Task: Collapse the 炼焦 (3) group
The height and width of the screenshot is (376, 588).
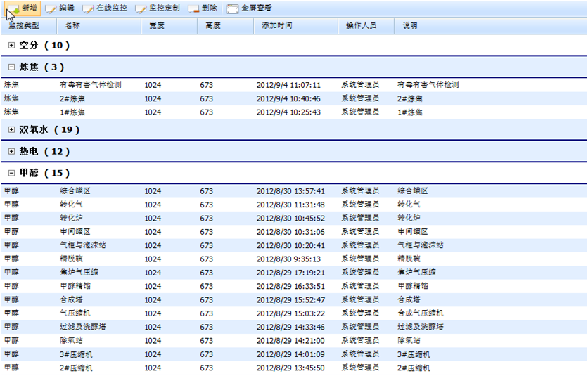Action: tap(11, 67)
